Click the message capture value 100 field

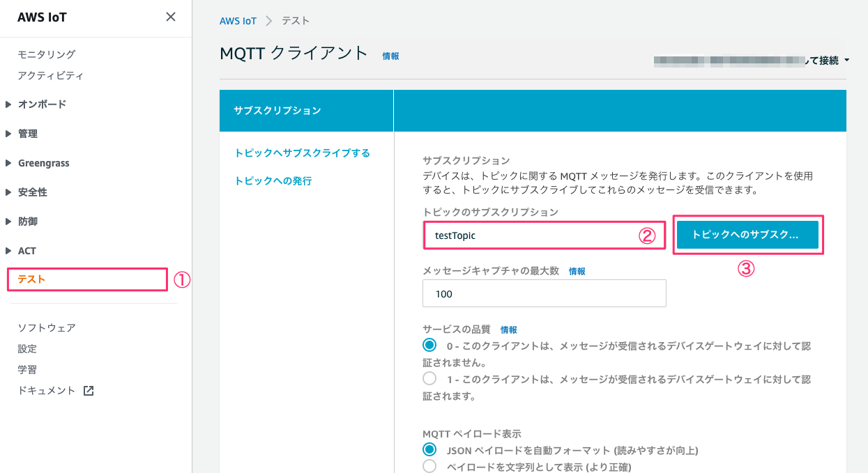[x=544, y=293]
